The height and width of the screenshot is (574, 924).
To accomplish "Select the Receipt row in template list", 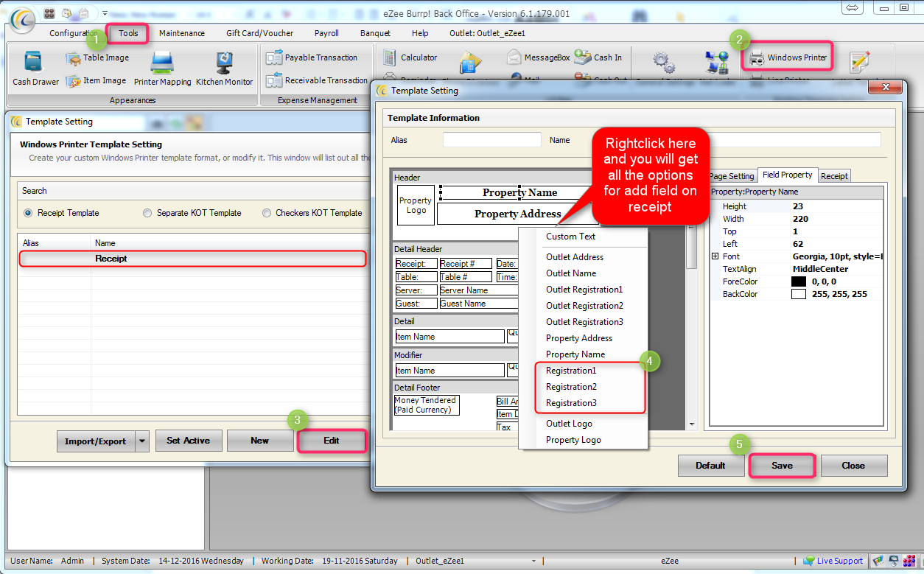I will pos(192,259).
